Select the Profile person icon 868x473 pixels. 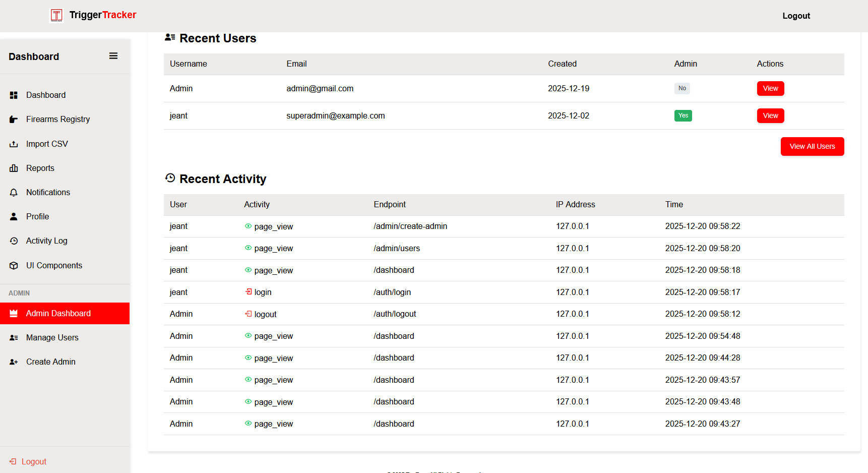tap(14, 216)
